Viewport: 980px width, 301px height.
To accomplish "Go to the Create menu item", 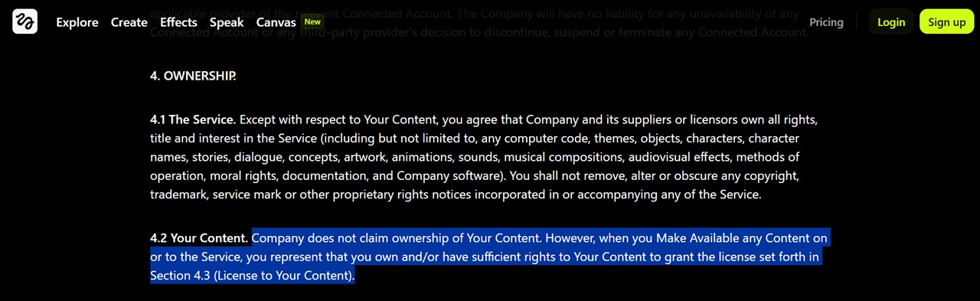I will click(129, 22).
